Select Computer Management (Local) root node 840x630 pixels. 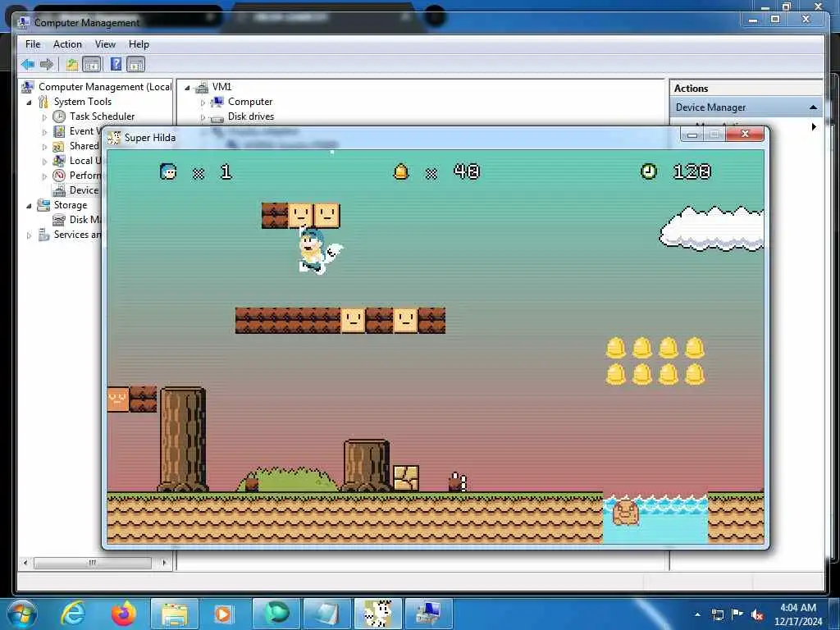click(105, 87)
